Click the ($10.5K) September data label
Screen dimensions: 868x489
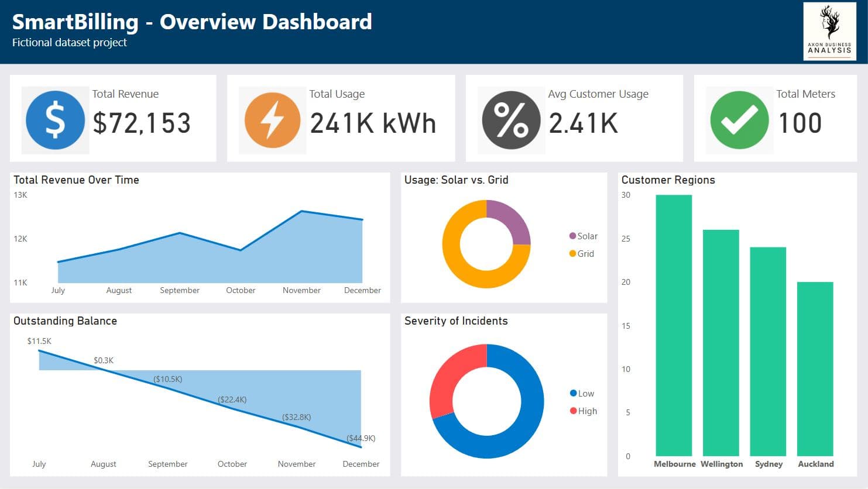[x=168, y=379]
